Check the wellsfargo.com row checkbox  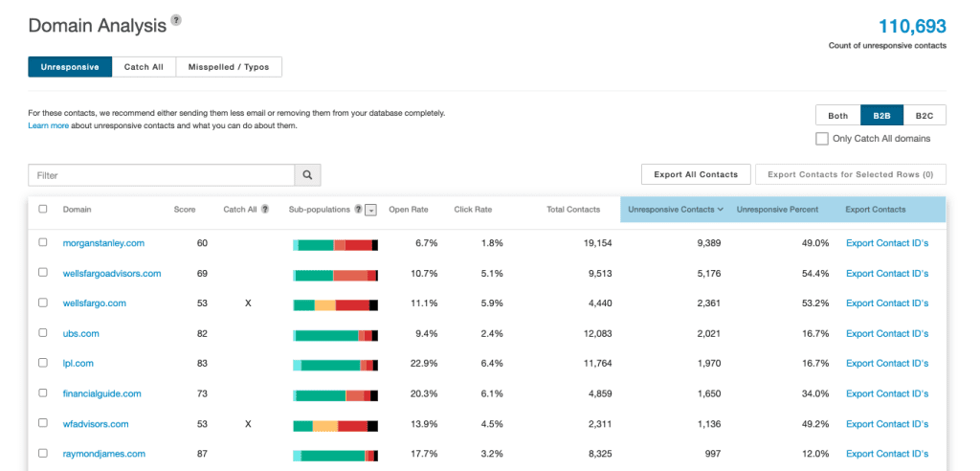click(43, 303)
